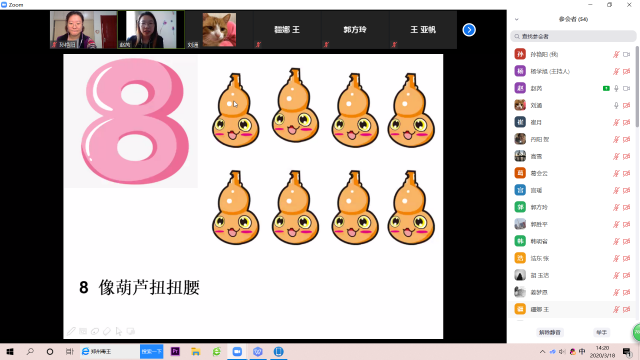Show next video thumbnails with blue arrow
The height and width of the screenshot is (360, 640).
pos(469,30)
